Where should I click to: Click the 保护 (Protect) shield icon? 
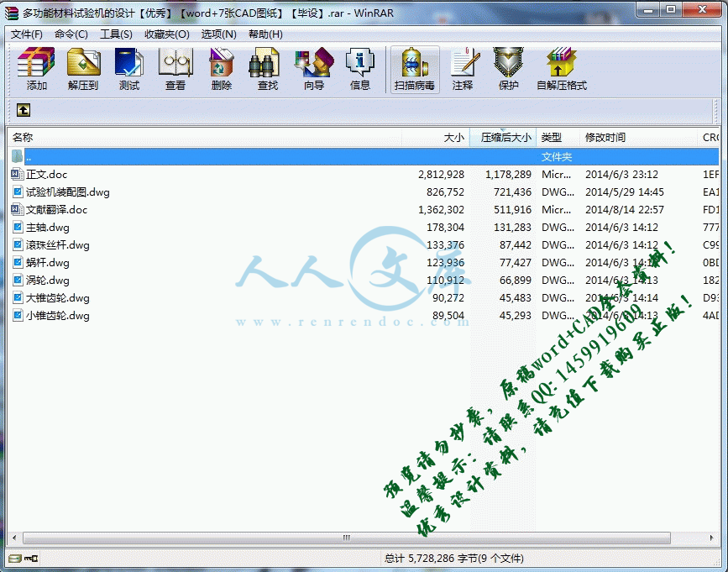tap(508, 69)
